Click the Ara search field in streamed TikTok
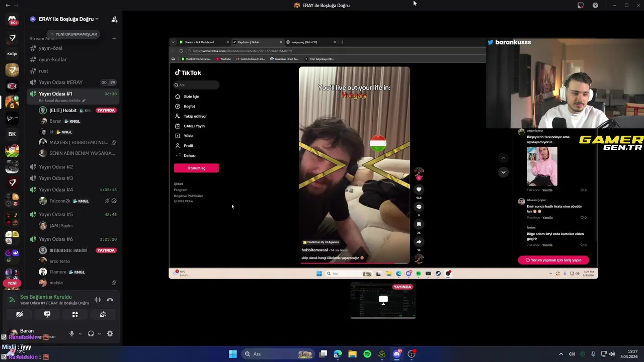Viewport: 644px width, 362px height. coord(196,85)
